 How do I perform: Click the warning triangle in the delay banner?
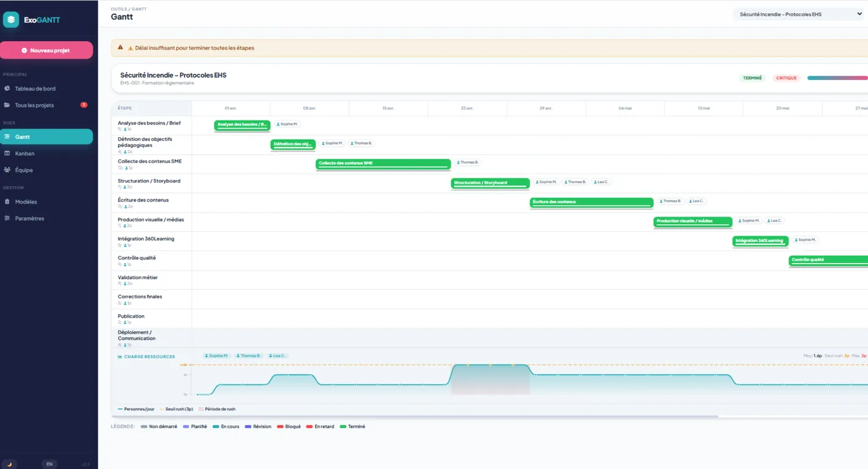[120, 47]
